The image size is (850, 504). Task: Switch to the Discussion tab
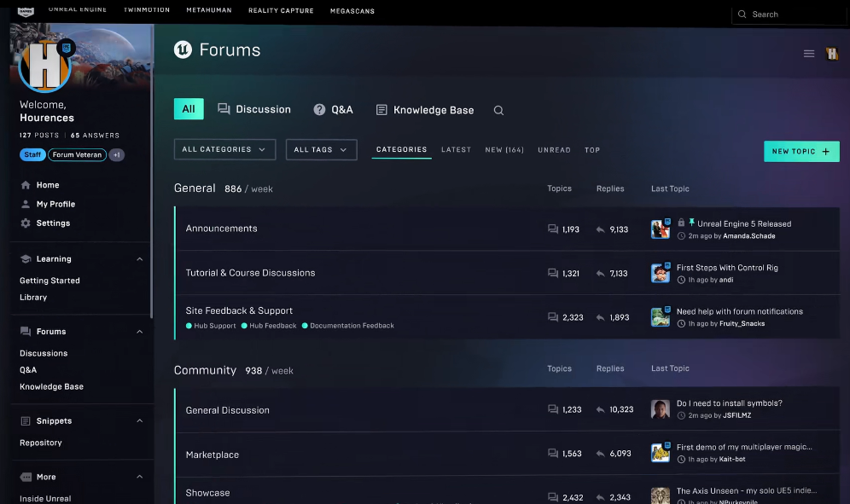[x=254, y=109]
